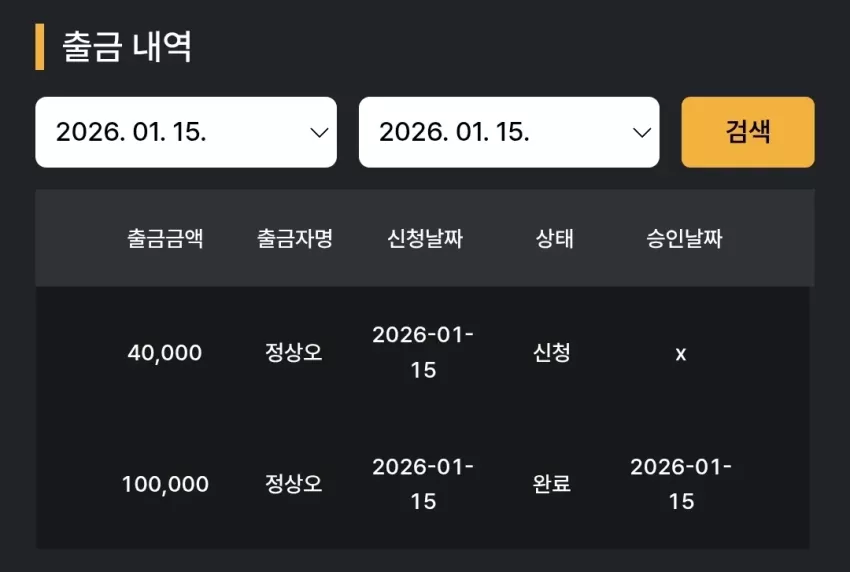Viewport: 850px width, 572px height.
Task: Click the 출금 내역 page heading
Action: click(x=126, y=47)
